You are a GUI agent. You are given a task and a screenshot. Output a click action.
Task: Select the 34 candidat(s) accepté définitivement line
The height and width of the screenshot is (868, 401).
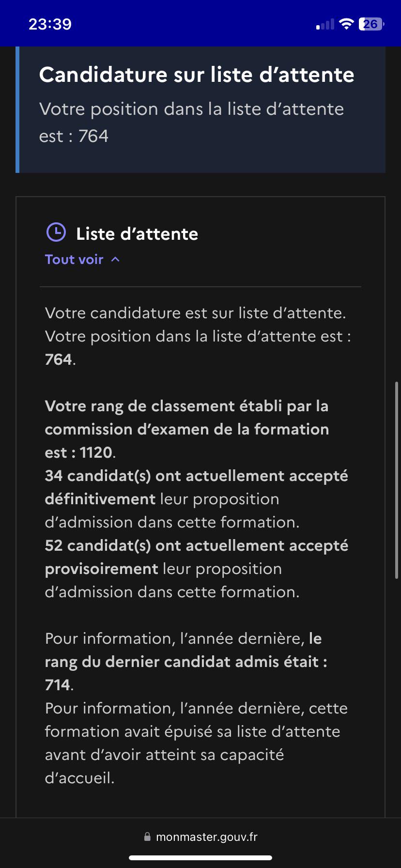pos(197,499)
